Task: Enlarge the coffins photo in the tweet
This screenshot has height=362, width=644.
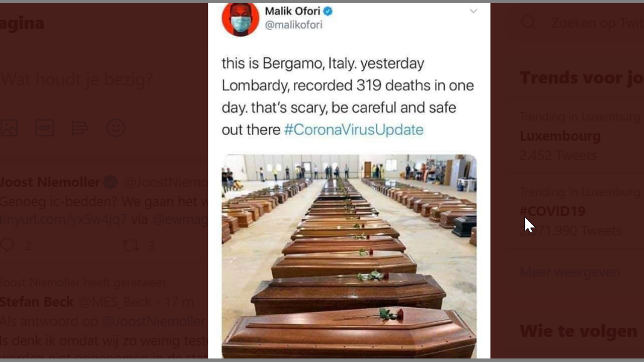Action: (349, 255)
